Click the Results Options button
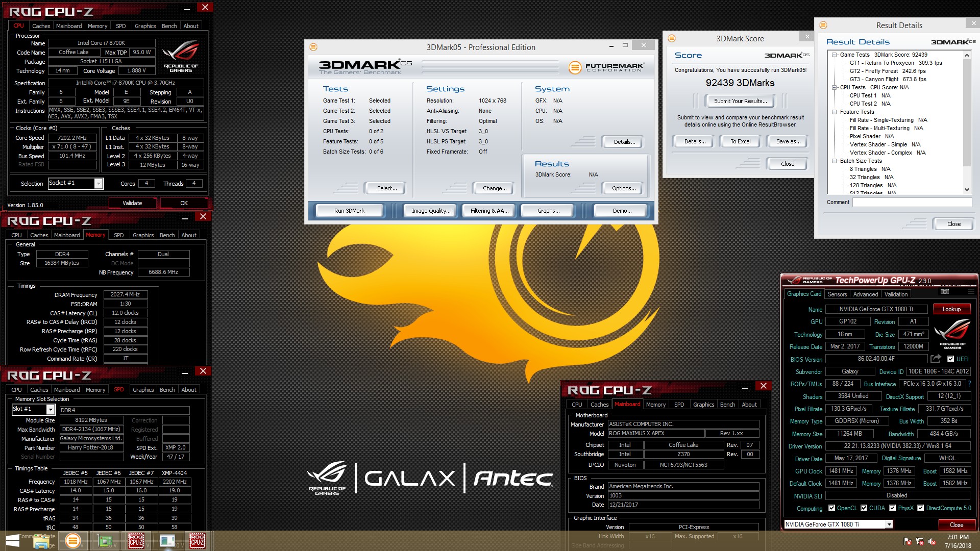This screenshot has width=980, height=551. pyautogui.click(x=624, y=188)
